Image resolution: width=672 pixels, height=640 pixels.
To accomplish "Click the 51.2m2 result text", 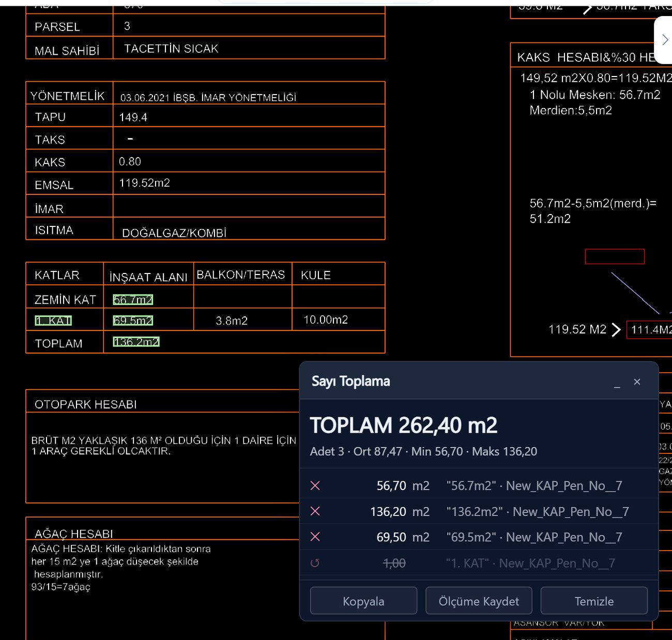I will (x=550, y=219).
